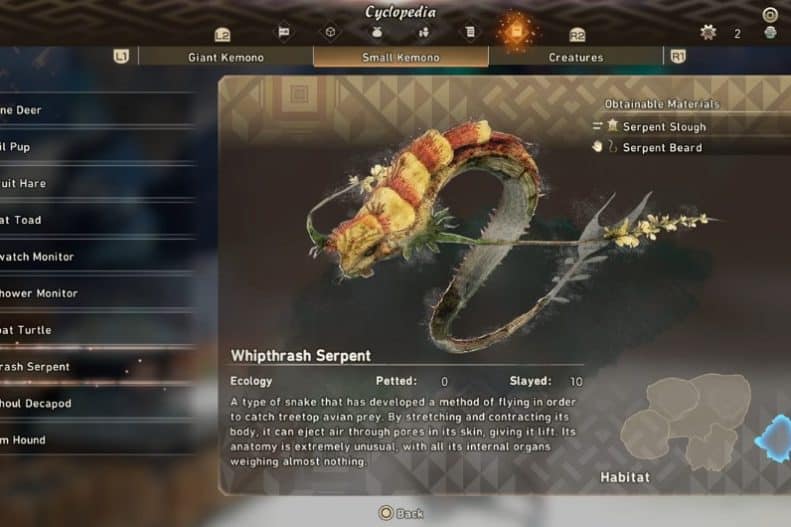
Task: Click the R2 shoulder button icon
Action: coord(577,35)
